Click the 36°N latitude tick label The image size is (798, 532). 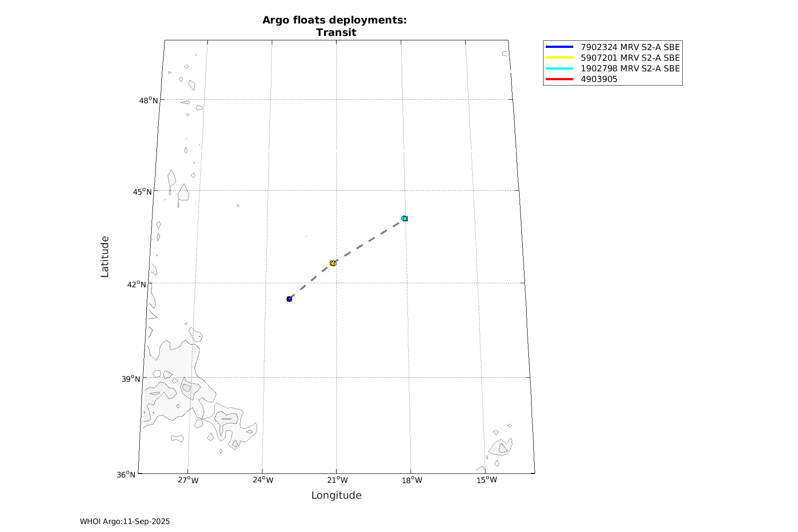click(126, 475)
